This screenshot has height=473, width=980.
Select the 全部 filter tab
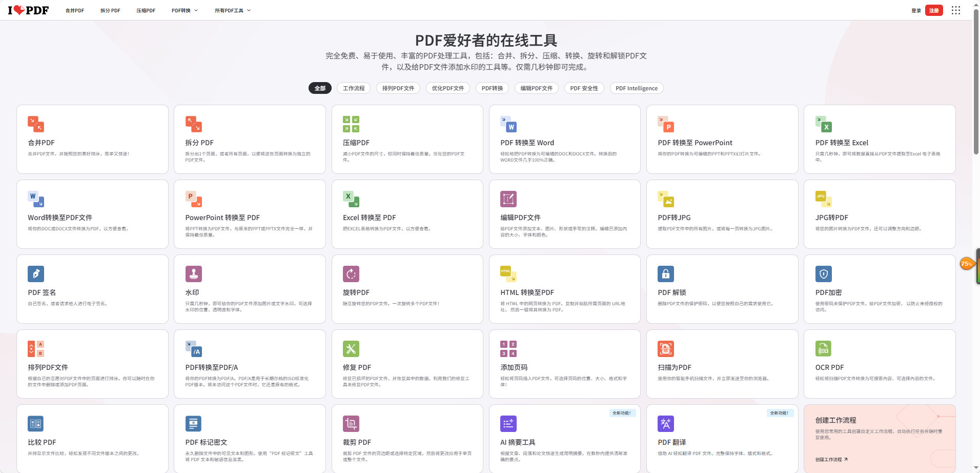click(x=320, y=88)
